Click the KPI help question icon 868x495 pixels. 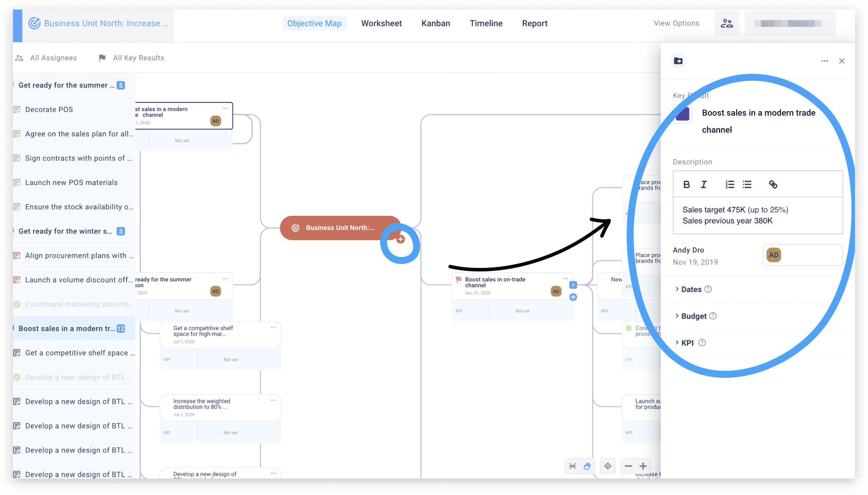point(702,343)
